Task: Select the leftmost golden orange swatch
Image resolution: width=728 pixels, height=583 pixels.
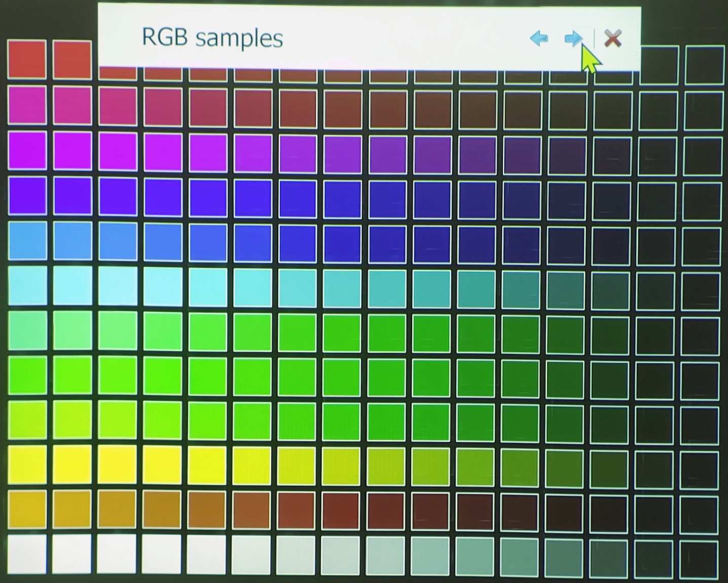Action: 27,509
